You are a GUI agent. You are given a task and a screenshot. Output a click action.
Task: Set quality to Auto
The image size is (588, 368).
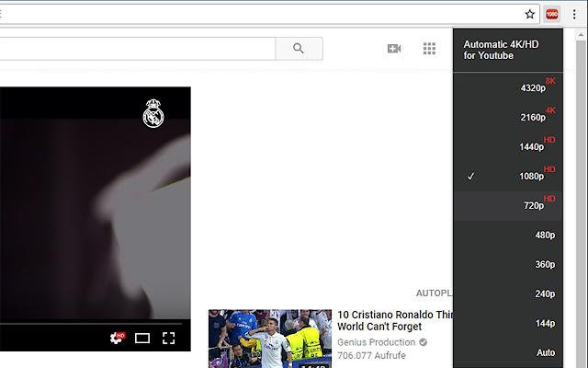click(508, 352)
